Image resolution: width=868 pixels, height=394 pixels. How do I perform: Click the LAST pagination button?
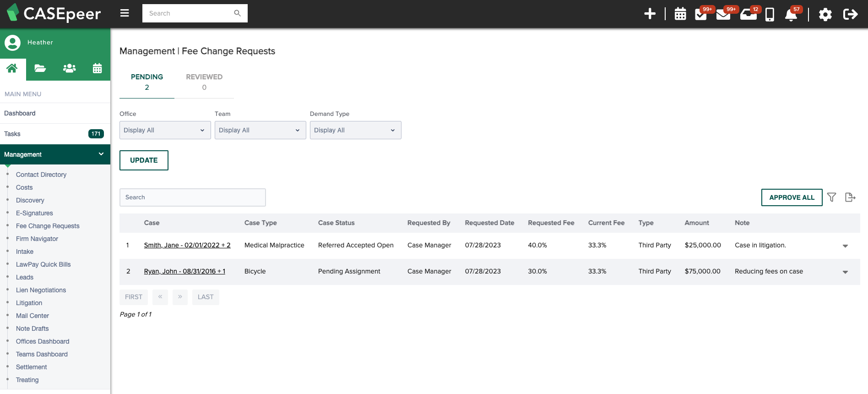[x=206, y=297]
